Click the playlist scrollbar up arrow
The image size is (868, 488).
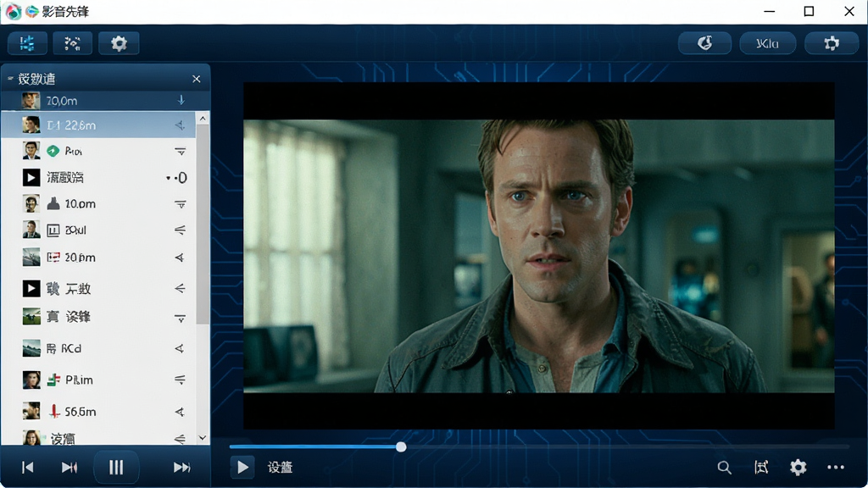pyautogui.click(x=203, y=119)
